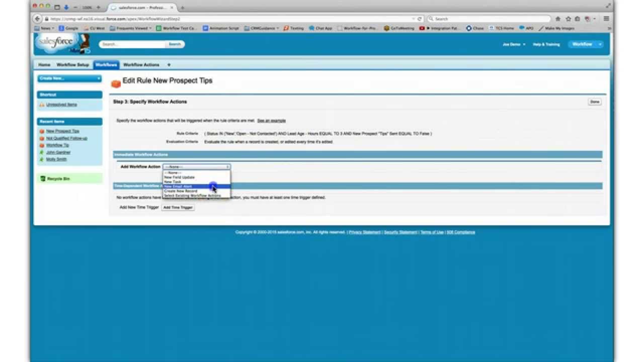Image resolution: width=644 pixels, height=362 pixels.
Task: Open the Animation Script bookmark
Action: pos(221,28)
